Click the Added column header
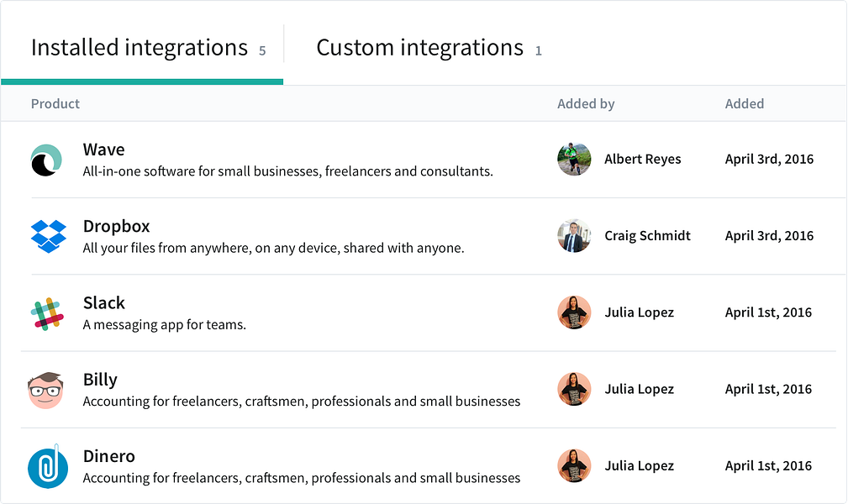 pyautogui.click(x=744, y=104)
